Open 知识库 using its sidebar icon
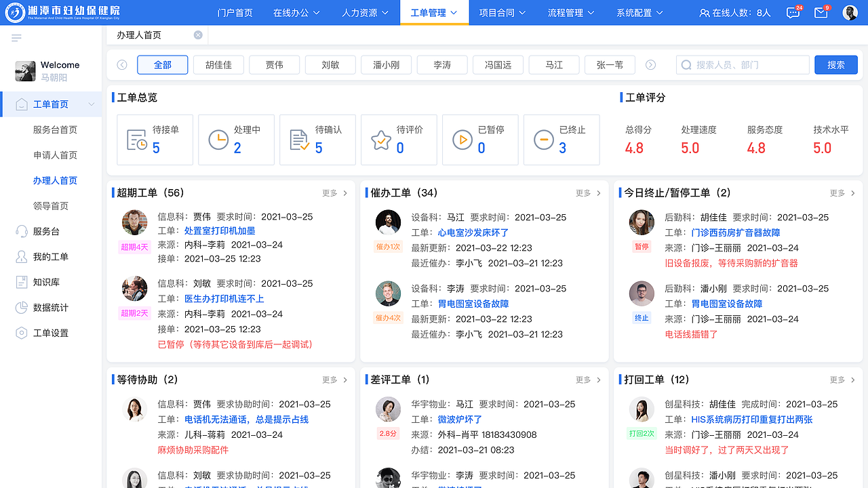Screen dimensions: 868x488 coord(22,282)
